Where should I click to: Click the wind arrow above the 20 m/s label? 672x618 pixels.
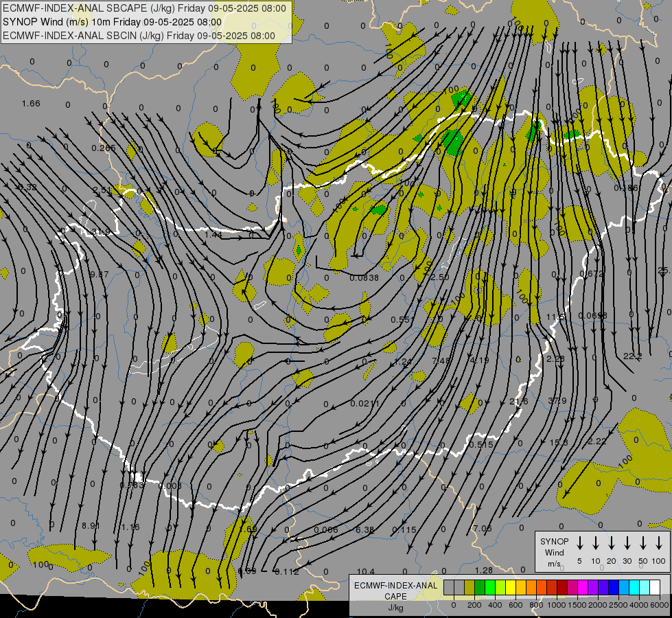click(612, 543)
